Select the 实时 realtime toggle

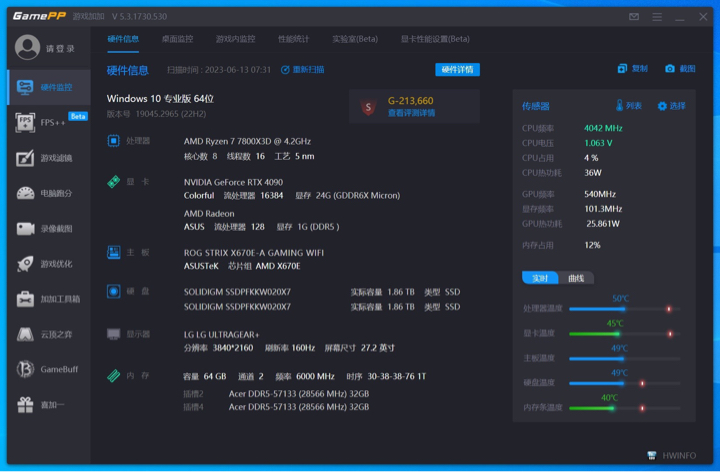pos(540,278)
